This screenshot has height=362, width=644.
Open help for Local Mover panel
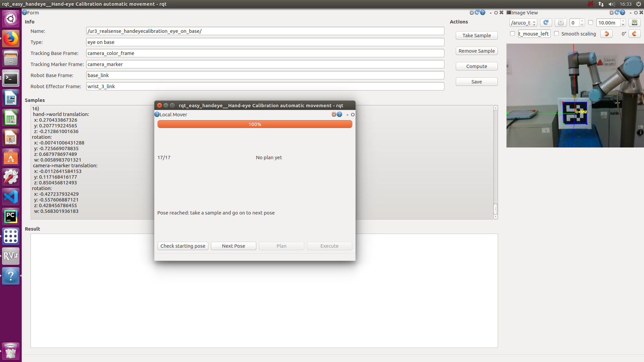[x=339, y=114]
